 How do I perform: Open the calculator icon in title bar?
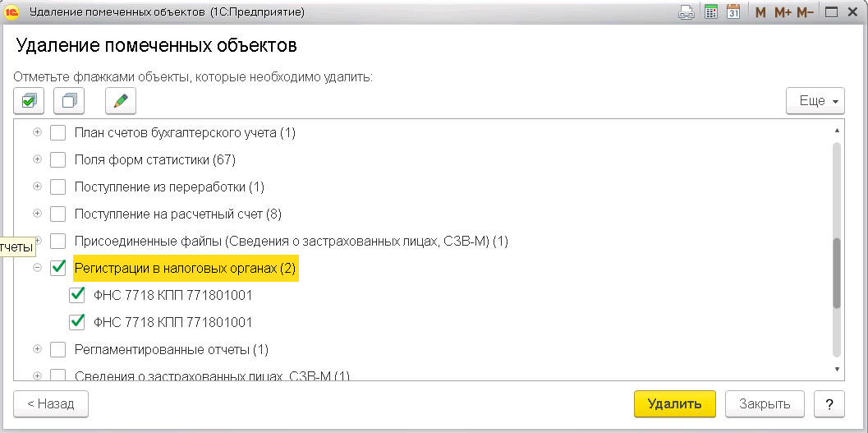[712, 12]
